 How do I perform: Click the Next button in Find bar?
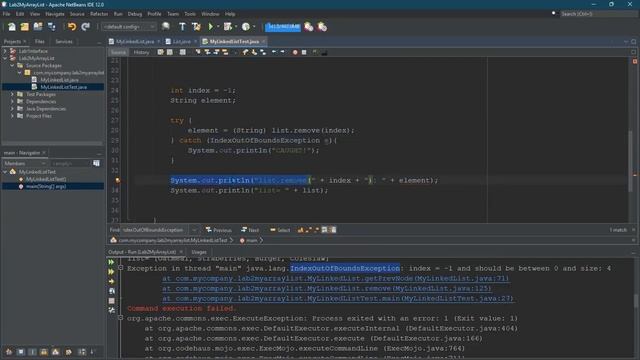click(x=250, y=230)
